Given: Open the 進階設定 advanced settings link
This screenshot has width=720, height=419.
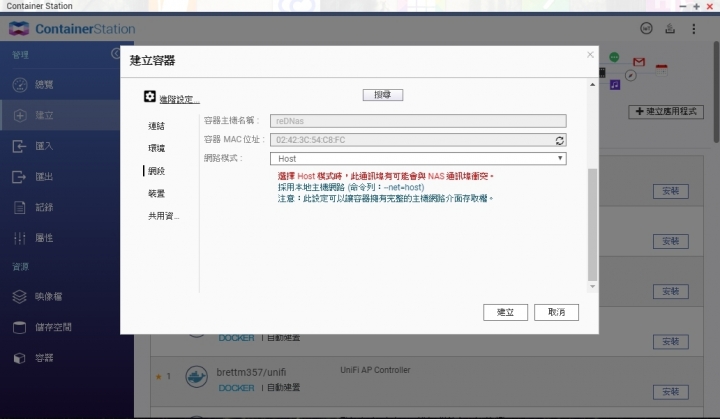Looking at the screenshot, I should coord(179,99).
